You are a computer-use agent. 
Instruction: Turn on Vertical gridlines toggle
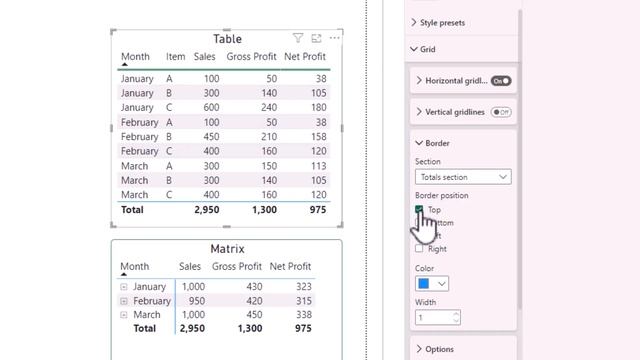click(501, 112)
